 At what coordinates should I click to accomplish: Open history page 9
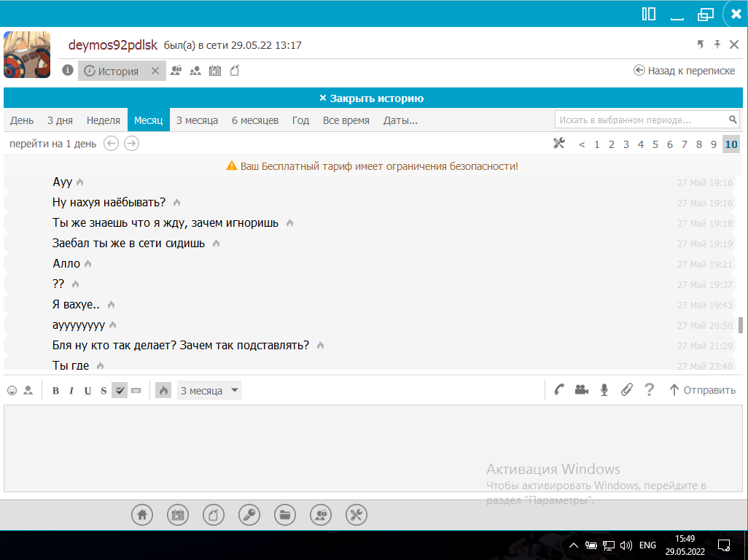tap(714, 144)
